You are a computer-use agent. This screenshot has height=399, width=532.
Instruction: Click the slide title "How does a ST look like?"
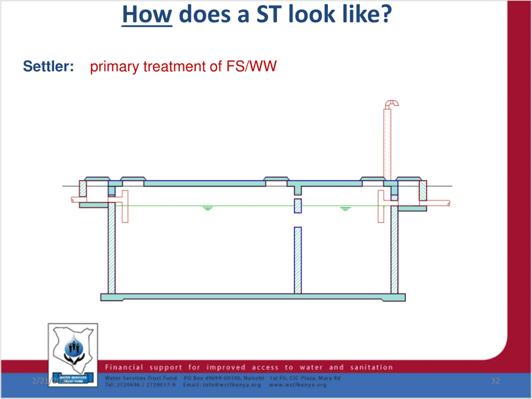pyautogui.click(x=257, y=15)
